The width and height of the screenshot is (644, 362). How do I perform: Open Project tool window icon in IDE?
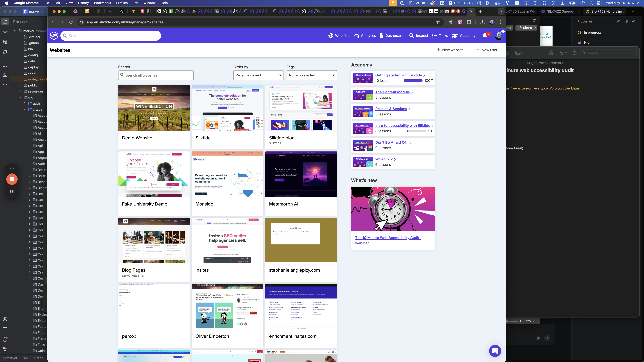[x=5, y=21]
